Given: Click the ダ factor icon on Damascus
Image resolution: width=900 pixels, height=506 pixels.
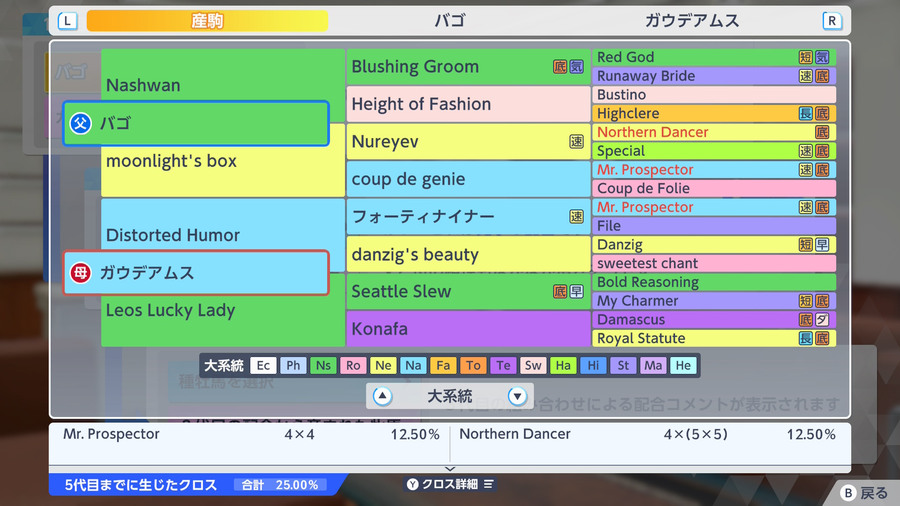Looking at the screenshot, I should click(822, 320).
